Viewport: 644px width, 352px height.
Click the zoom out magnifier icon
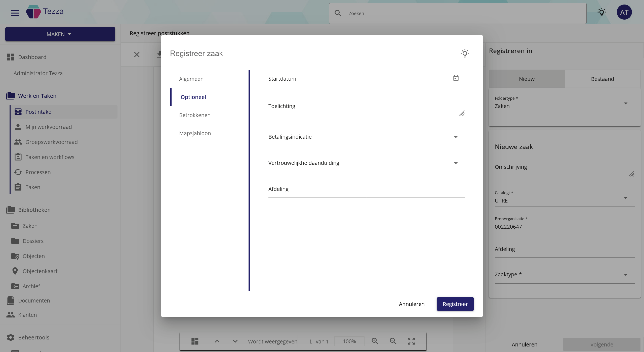(x=393, y=341)
